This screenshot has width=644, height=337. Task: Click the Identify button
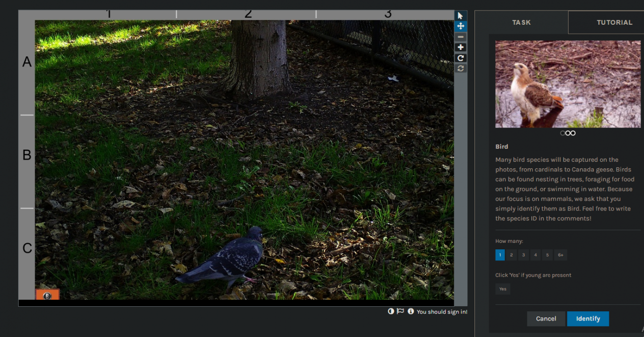pyautogui.click(x=588, y=318)
